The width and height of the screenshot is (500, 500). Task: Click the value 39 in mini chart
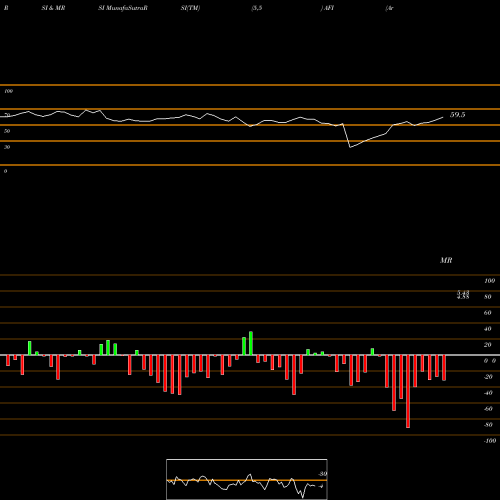point(323,474)
